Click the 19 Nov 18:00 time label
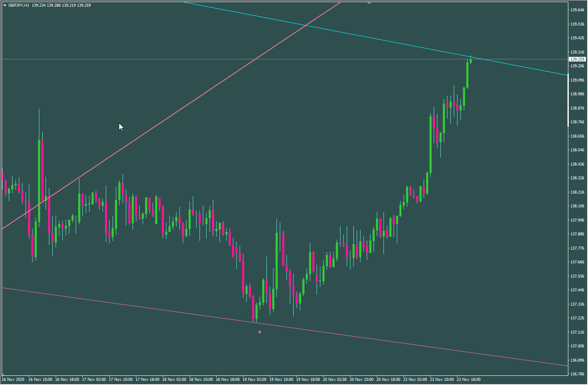588x385 pixels. click(x=308, y=380)
